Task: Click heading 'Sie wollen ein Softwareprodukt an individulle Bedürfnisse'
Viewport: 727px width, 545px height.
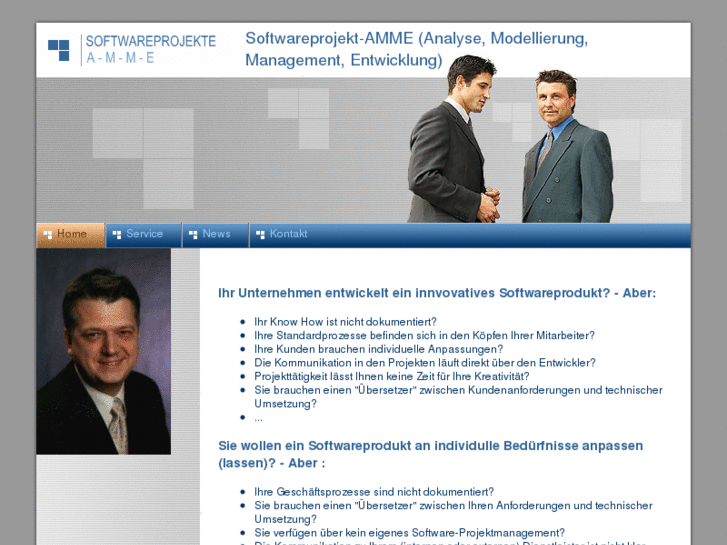Action: 431,454
